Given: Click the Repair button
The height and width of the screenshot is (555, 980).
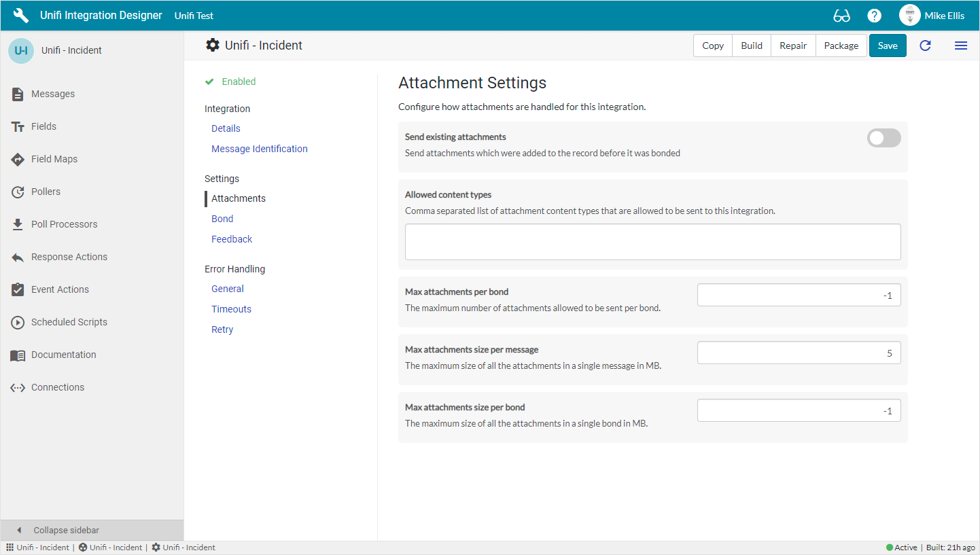Looking at the screenshot, I should click(x=793, y=46).
